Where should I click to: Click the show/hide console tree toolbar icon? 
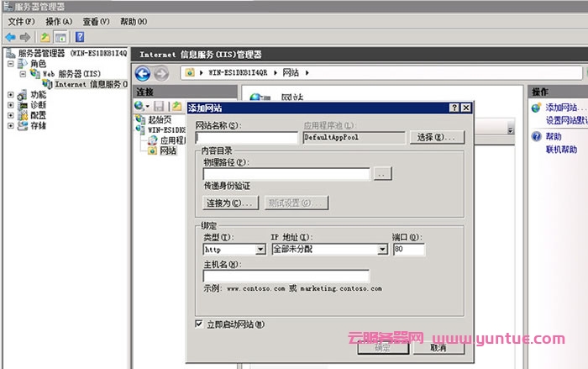pyautogui.click(x=61, y=37)
